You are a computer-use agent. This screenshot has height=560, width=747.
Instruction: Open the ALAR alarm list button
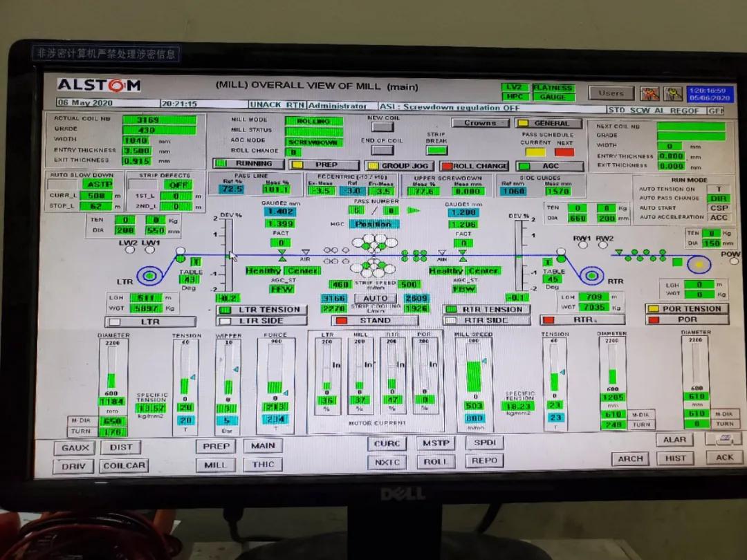(x=674, y=440)
